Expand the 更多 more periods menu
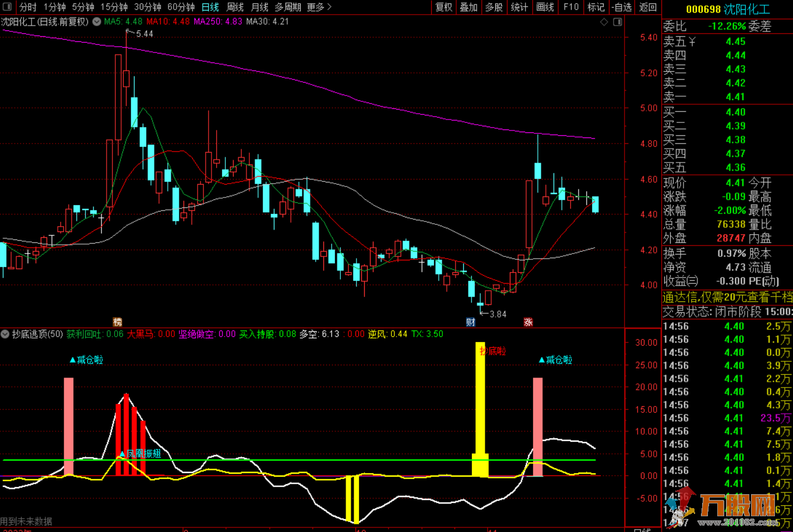The width and height of the screenshot is (793, 532). [319, 7]
